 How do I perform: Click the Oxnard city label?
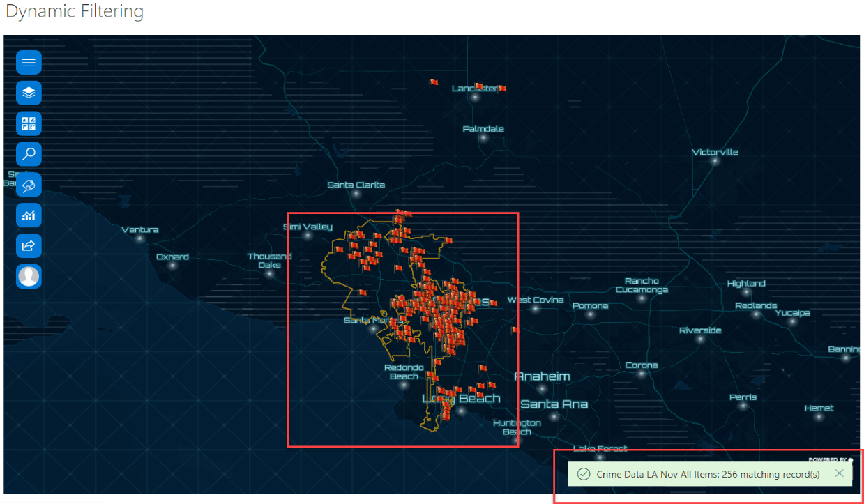point(172,257)
